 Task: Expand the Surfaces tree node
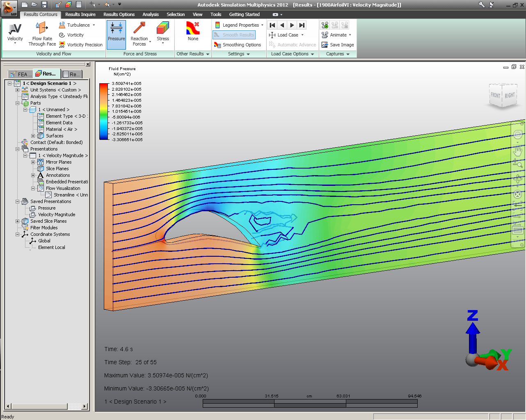tap(33, 136)
